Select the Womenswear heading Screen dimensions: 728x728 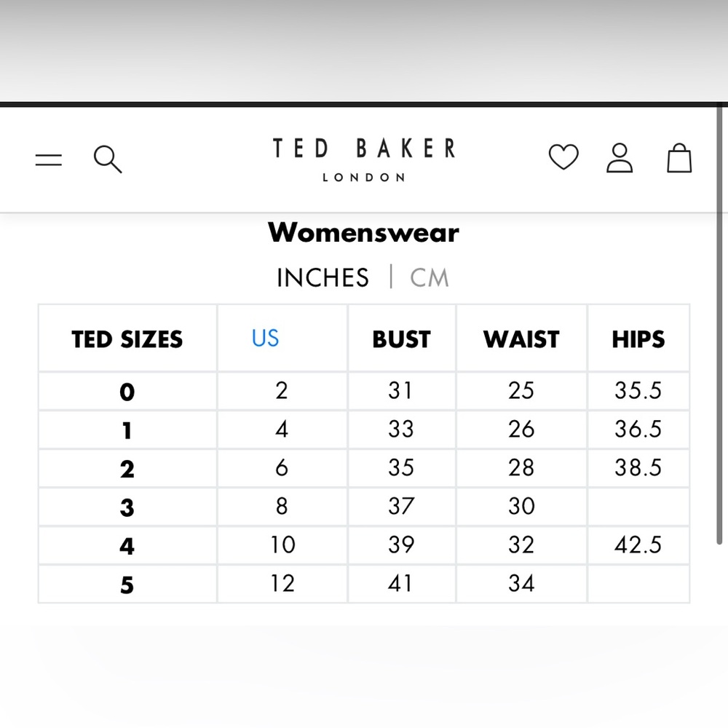[363, 233]
